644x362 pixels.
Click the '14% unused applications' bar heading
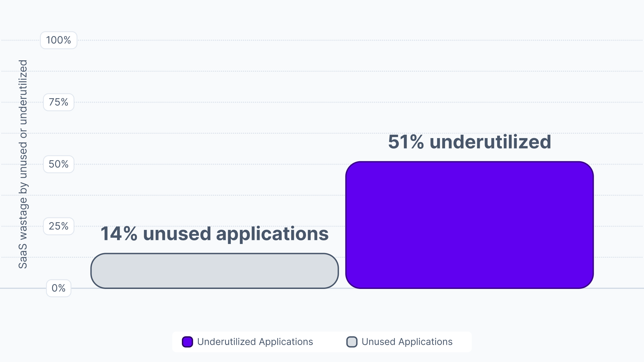point(215,234)
